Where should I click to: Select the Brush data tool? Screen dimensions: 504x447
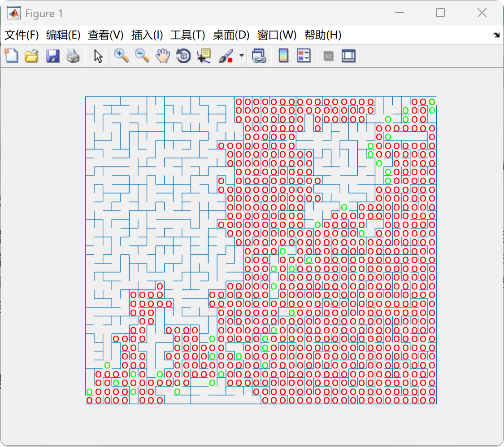(x=226, y=56)
